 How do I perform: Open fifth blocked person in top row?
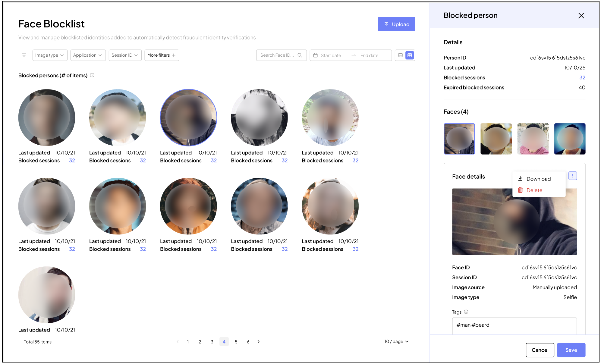coord(330,118)
